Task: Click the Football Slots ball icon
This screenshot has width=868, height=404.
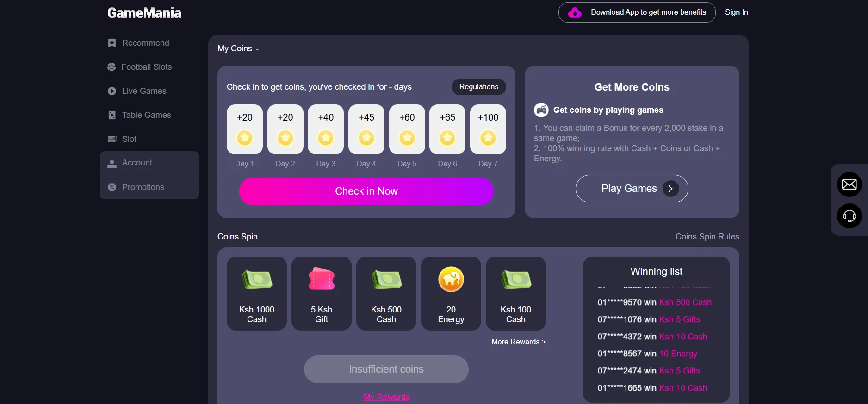Action: 112,67
